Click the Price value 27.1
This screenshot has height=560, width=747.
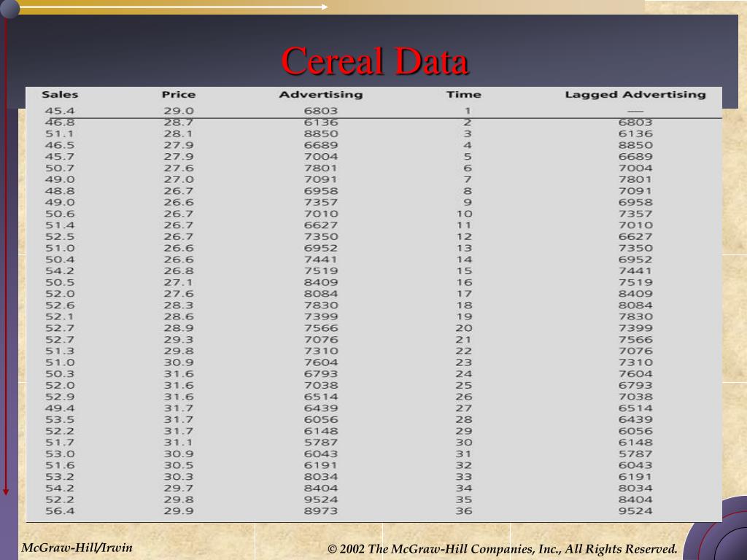tap(179, 282)
